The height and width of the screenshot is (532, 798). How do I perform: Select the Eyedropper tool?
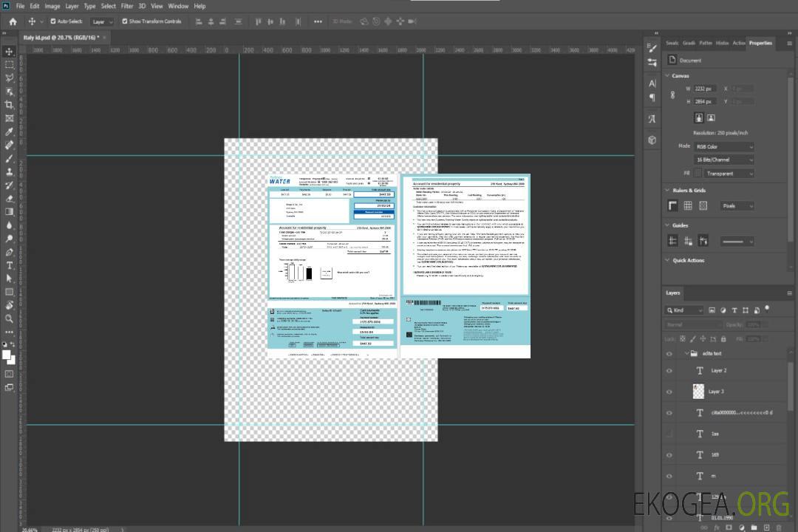click(x=10, y=132)
